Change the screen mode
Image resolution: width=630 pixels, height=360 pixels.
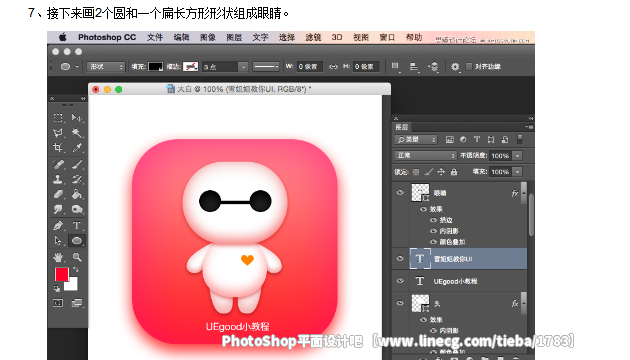coord(77,303)
